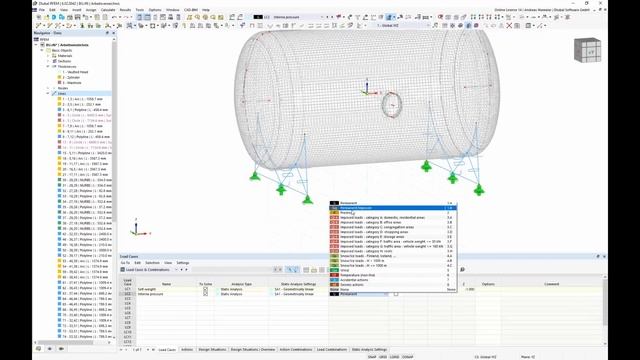Image resolution: width=640 pixels, height=360 pixels.
Task: Click the view orientation cube
Action: tap(587, 50)
